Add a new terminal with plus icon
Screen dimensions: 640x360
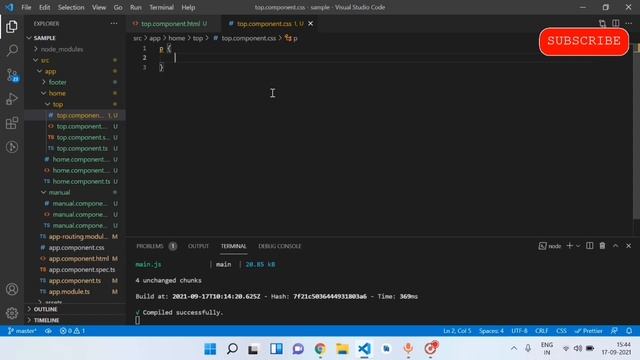coord(569,246)
